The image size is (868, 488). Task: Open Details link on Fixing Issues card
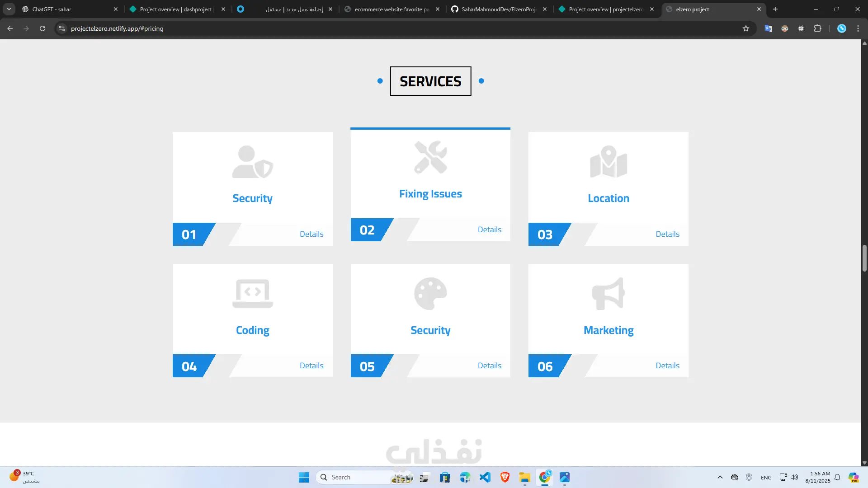489,230
